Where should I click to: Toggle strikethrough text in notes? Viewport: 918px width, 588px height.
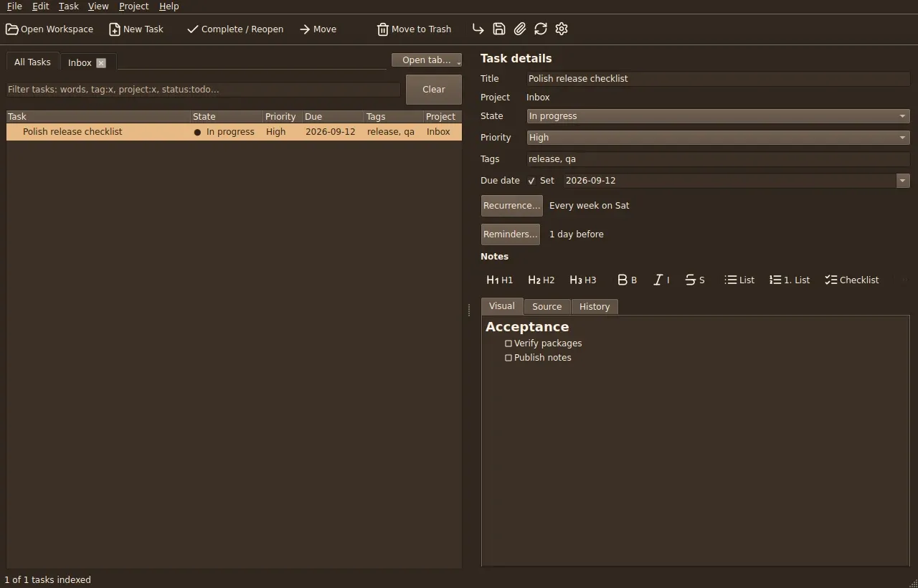(x=694, y=280)
